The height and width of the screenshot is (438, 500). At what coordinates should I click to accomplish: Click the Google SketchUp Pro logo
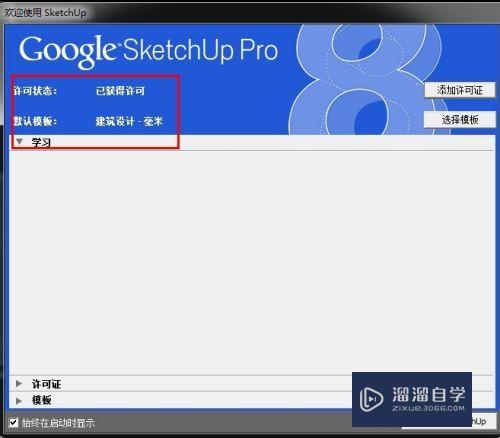[x=149, y=51]
